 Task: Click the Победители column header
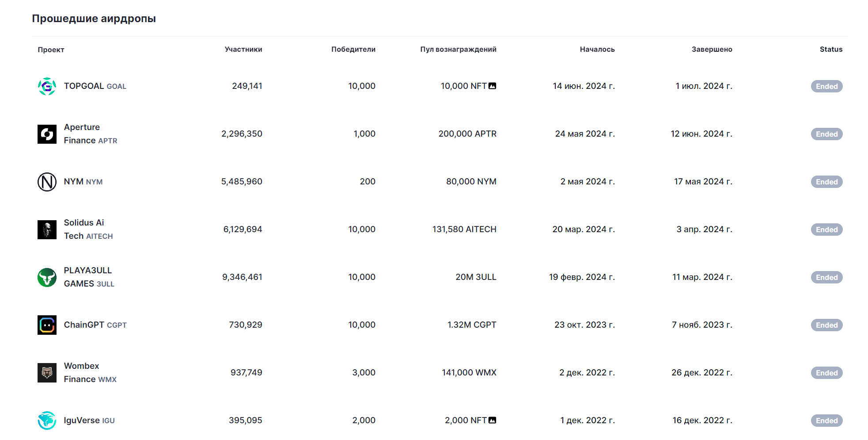(353, 50)
